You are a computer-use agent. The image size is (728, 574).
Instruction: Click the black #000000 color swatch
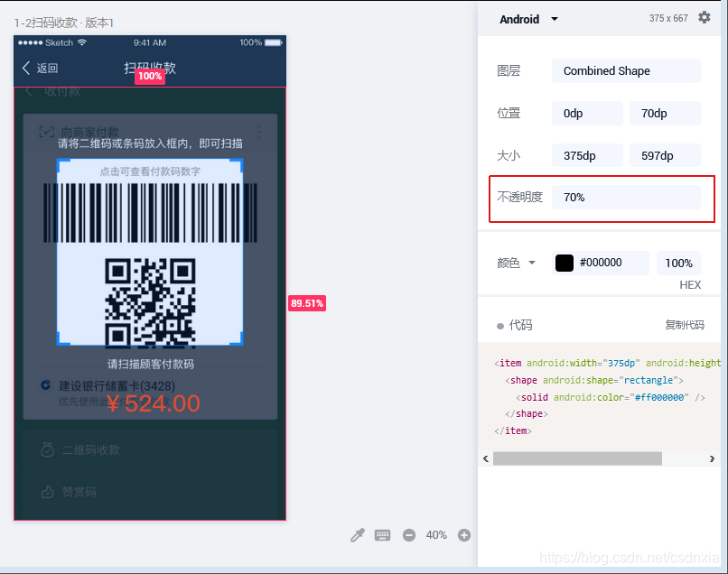565,264
